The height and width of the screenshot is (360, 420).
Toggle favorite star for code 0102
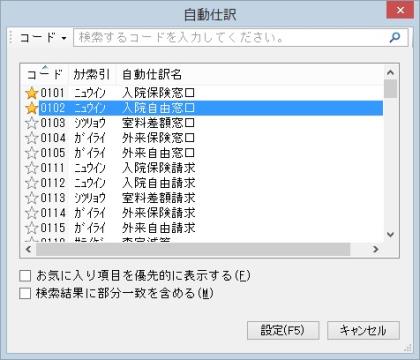(x=32, y=108)
